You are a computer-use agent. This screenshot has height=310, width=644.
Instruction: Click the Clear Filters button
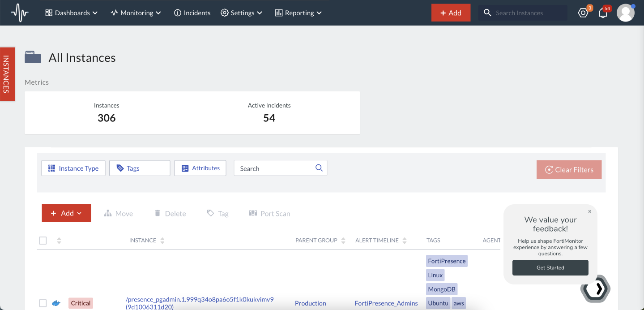(x=569, y=170)
